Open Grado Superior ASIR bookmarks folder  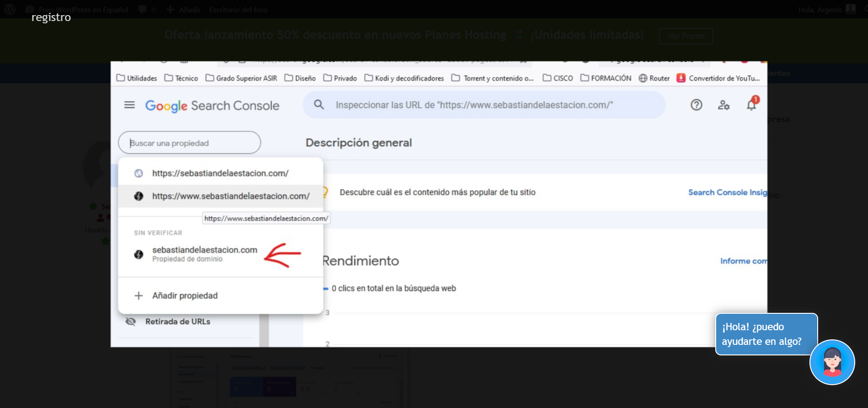(x=241, y=78)
